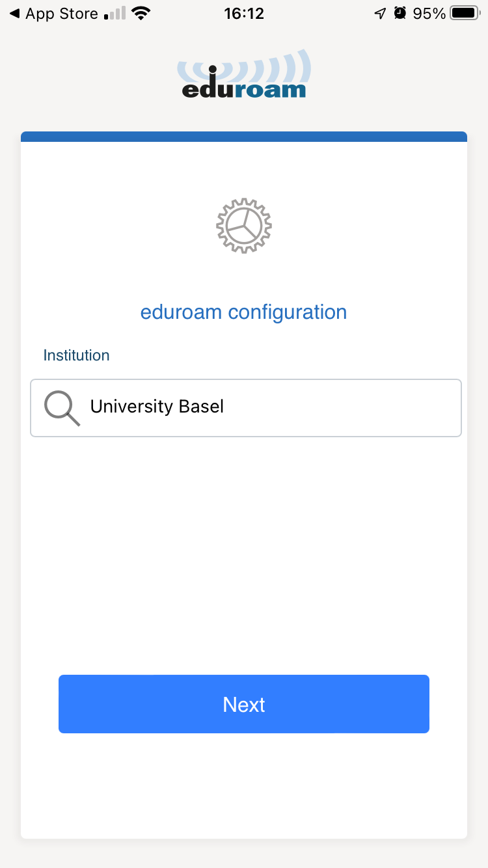Return via the App Store label
This screenshot has width=488, height=868.
click(62, 14)
